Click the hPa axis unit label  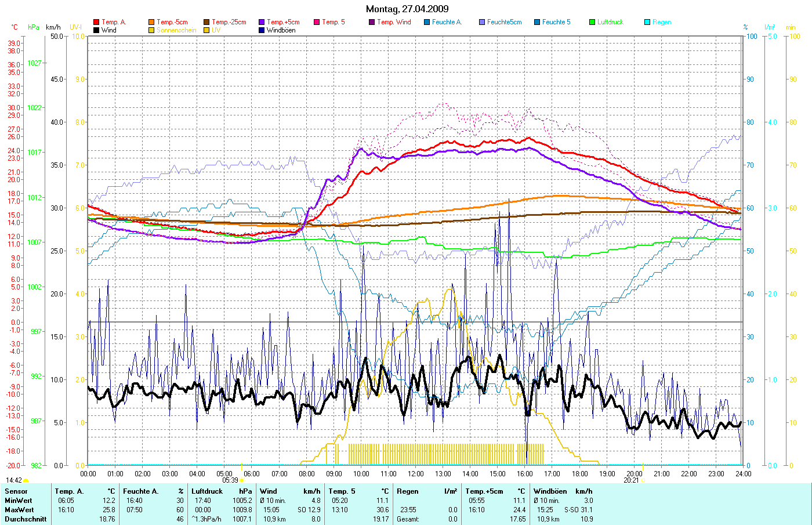[34, 27]
